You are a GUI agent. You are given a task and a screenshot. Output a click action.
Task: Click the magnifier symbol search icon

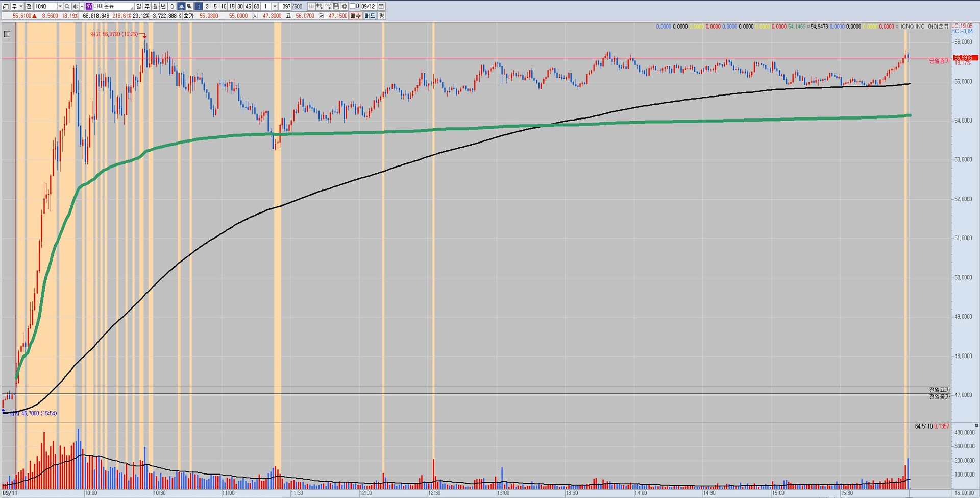67,6
